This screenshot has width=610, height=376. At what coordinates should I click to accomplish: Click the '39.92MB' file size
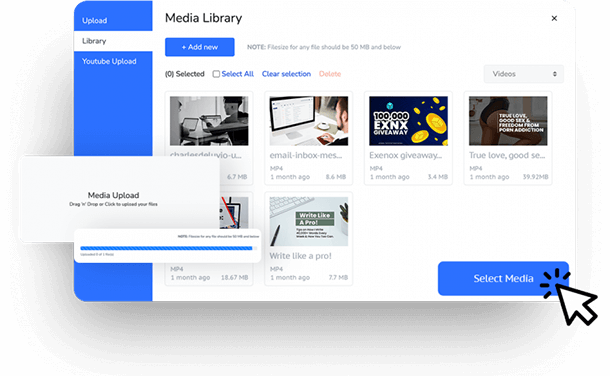[x=535, y=177]
